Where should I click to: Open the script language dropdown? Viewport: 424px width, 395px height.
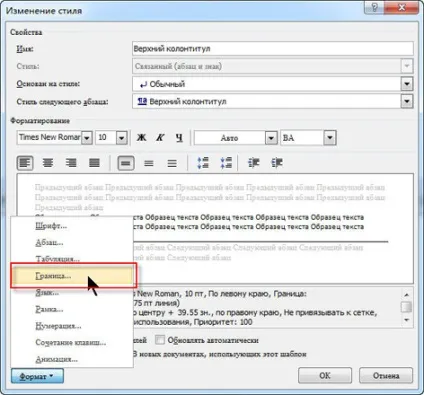coord(330,138)
